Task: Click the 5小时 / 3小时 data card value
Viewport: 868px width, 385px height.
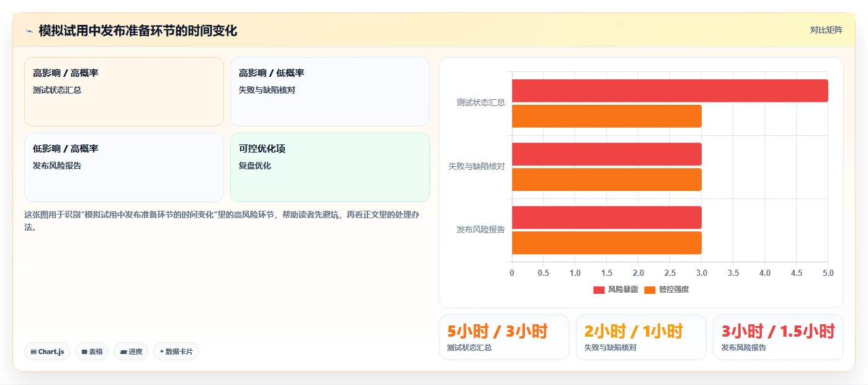Action: [498, 332]
